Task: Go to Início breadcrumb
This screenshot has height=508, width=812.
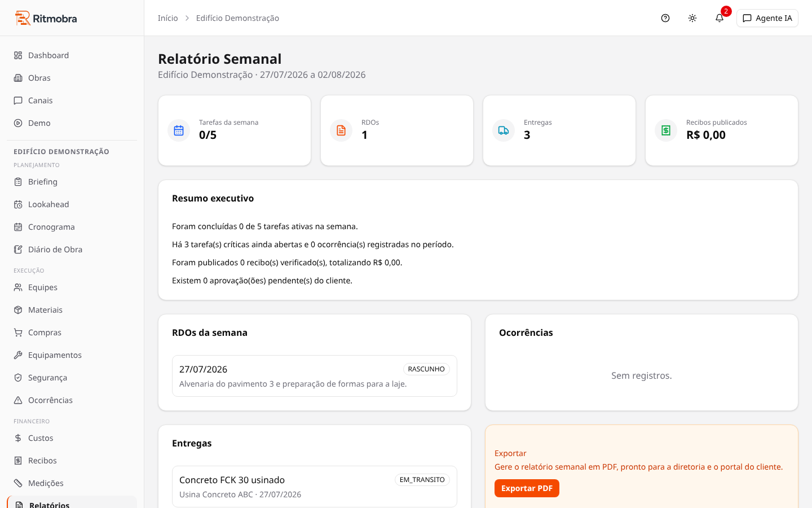Action: click(x=168, y=18)
